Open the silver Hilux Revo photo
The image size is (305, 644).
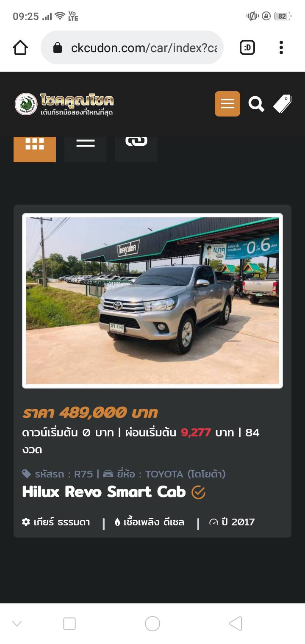pyautogui.click(x=152, y=301)
